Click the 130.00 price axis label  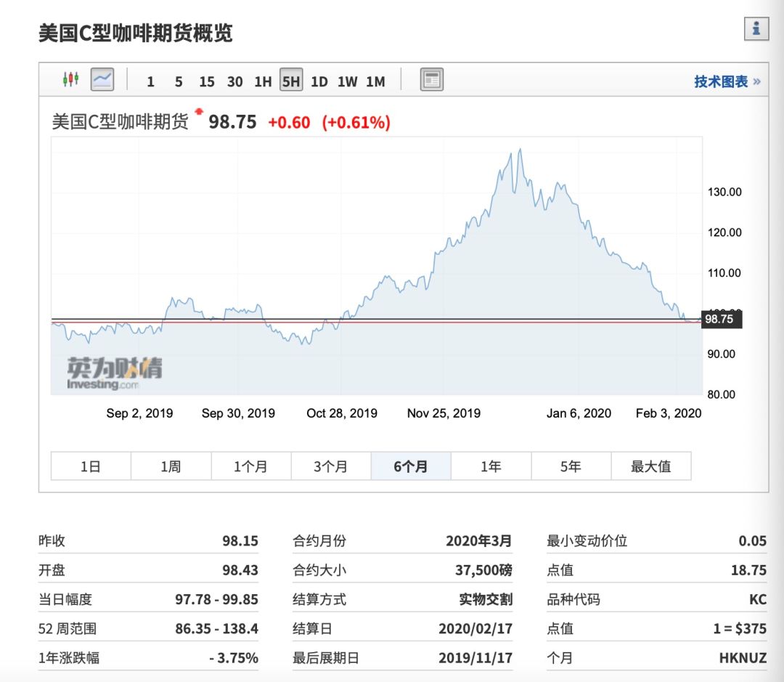click(x=724, y=192)
